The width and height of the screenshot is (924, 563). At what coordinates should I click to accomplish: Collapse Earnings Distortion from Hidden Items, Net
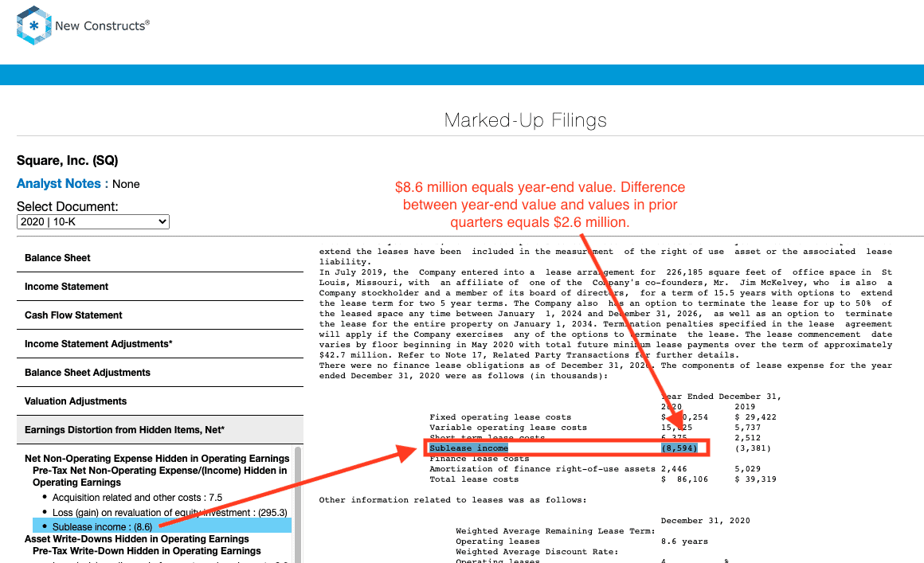click(159, 430)
